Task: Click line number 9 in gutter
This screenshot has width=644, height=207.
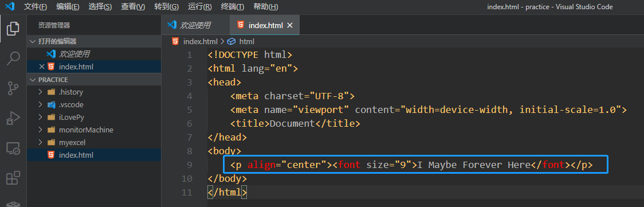Action: (189, 165)
